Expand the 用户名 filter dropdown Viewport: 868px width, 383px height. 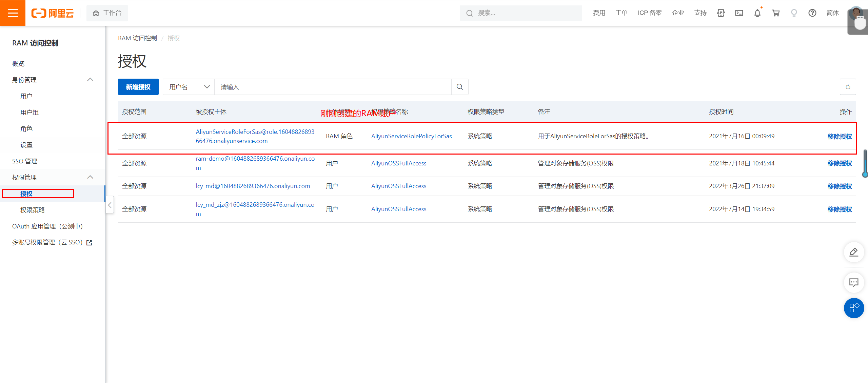point(189,87)
